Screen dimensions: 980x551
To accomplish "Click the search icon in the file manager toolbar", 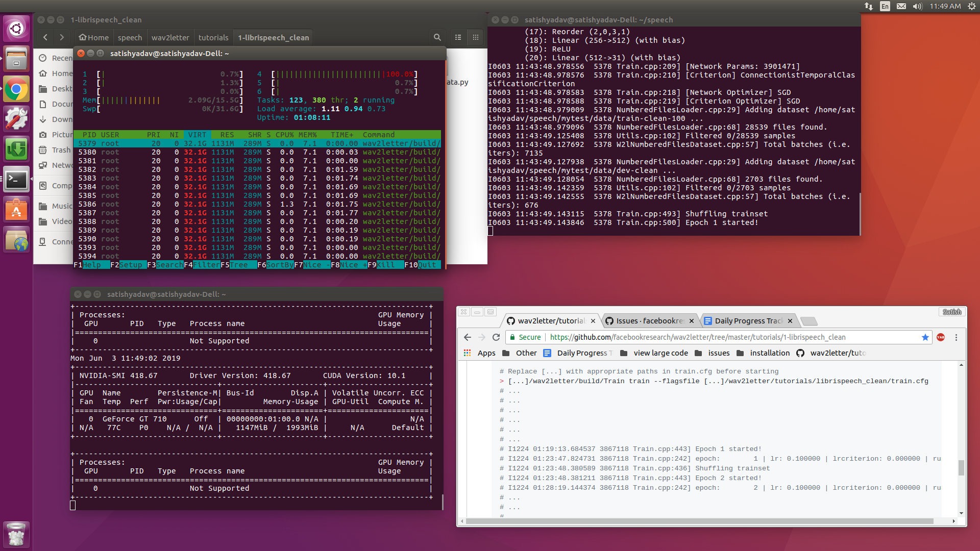I will tap(437, 37).
